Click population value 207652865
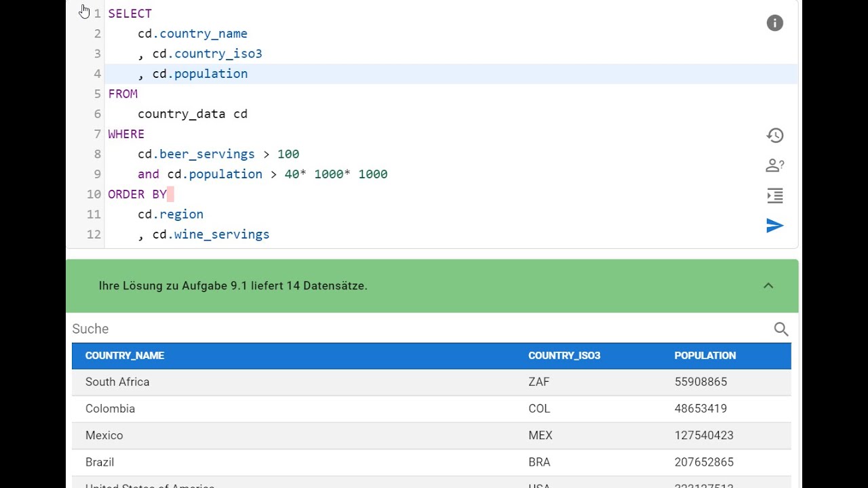Screen dimensions: 868x488 coord(704,462)
